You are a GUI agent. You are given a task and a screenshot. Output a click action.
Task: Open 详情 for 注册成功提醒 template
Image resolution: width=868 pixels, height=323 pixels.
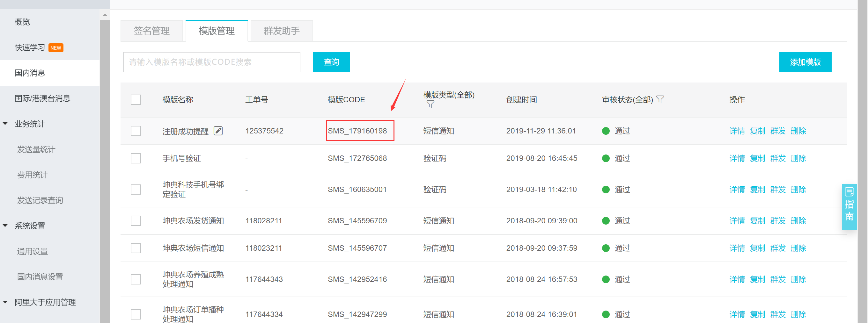pyautogui.click(x=737, y=131)
